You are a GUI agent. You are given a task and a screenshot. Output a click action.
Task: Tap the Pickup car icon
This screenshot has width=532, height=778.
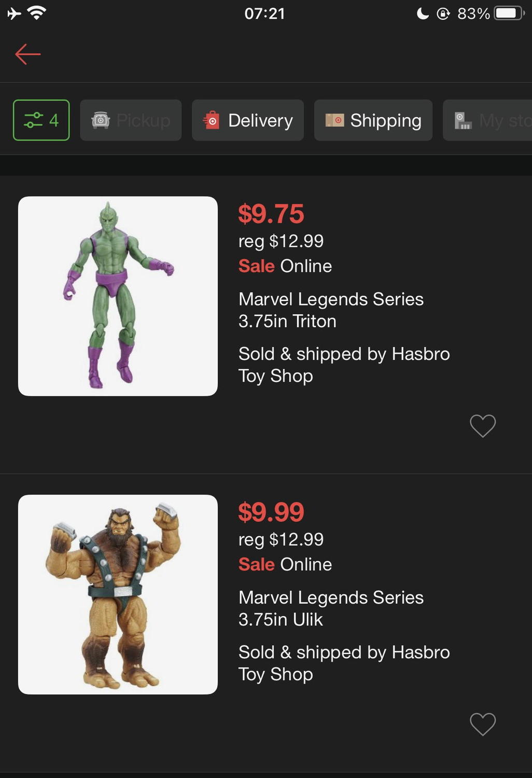tap(101, 120)
